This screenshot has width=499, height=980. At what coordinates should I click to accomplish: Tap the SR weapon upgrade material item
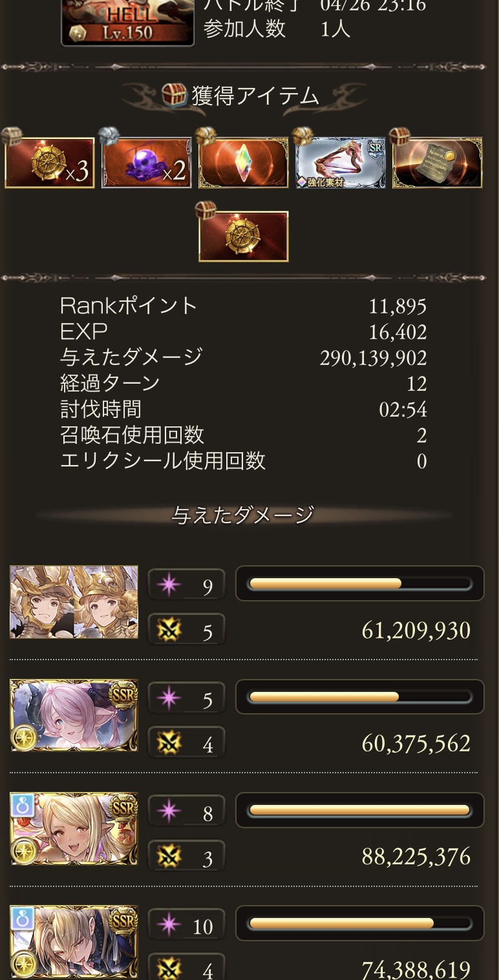[x=341, y=163]
